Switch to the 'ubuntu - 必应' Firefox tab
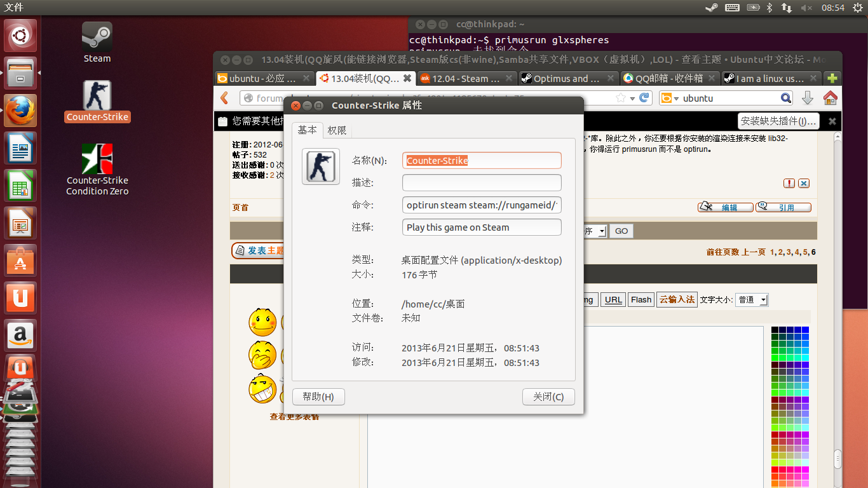 coord(264,79)
